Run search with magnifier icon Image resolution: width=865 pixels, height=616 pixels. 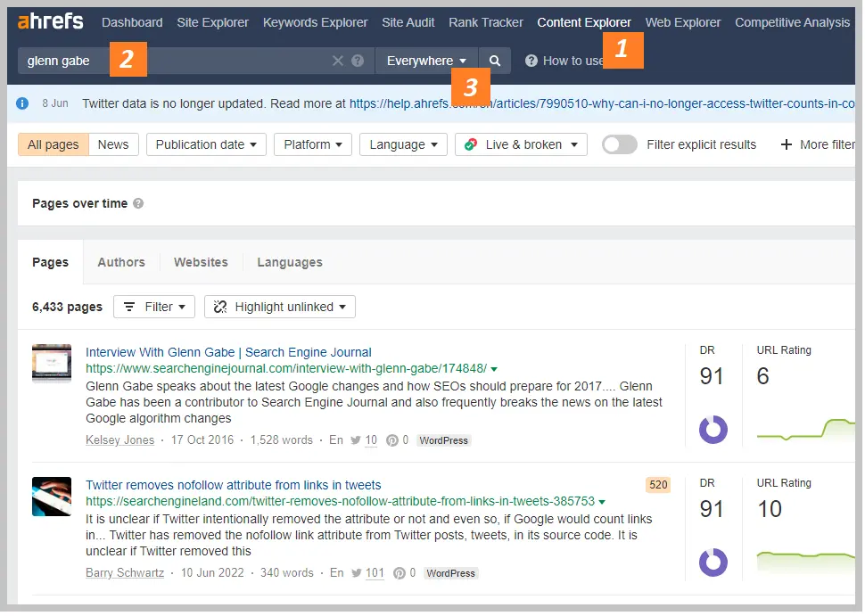click(x=495, y=61)
